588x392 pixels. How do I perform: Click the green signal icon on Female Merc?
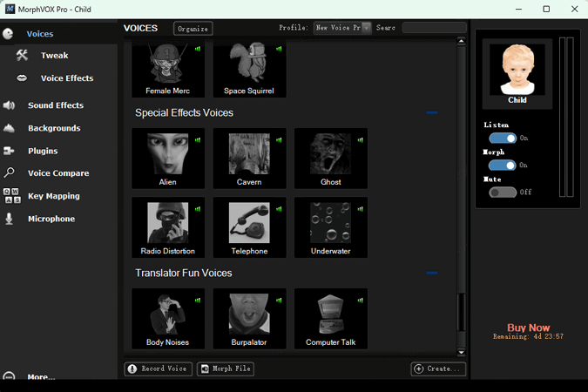coord(198,49)
